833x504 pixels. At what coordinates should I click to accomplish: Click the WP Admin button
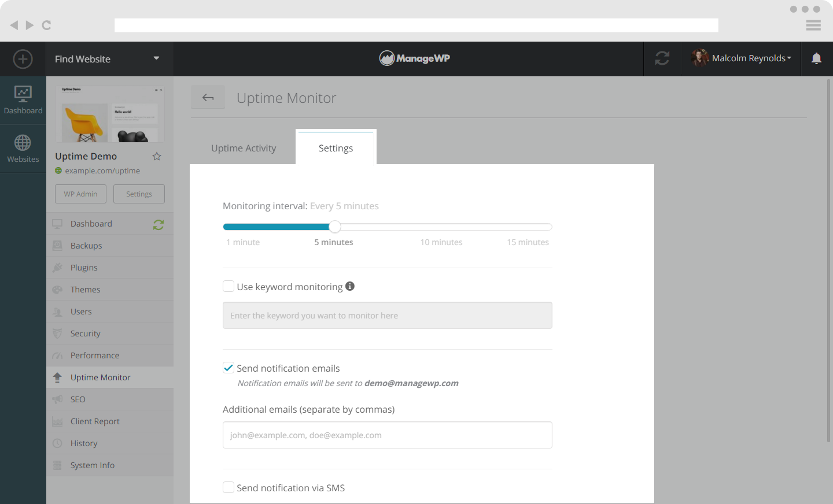(x=80, y=194)
